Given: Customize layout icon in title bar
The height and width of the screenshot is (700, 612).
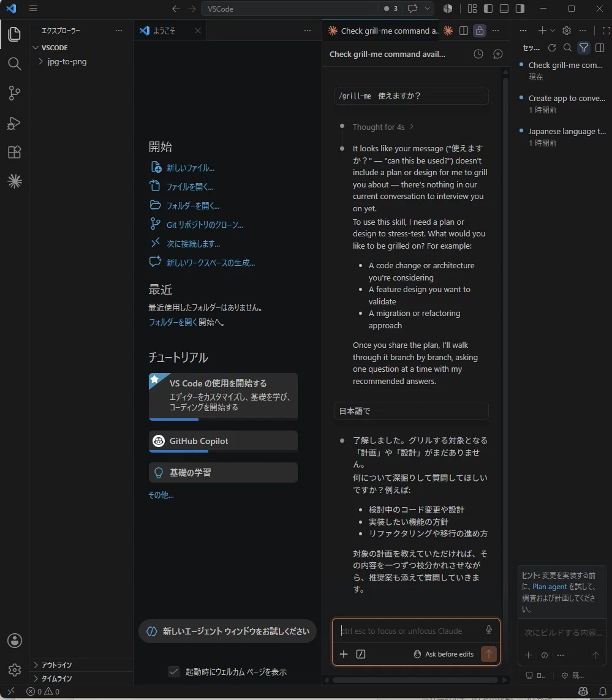Looking at the screenshot, I should 472,9.
